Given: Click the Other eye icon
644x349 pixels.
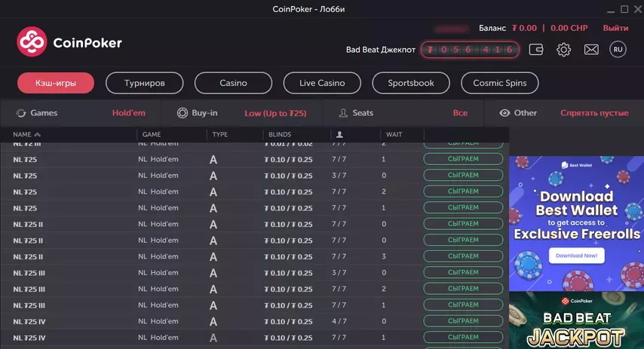Looking at the screenshot, I should click(x=504, y=113).
